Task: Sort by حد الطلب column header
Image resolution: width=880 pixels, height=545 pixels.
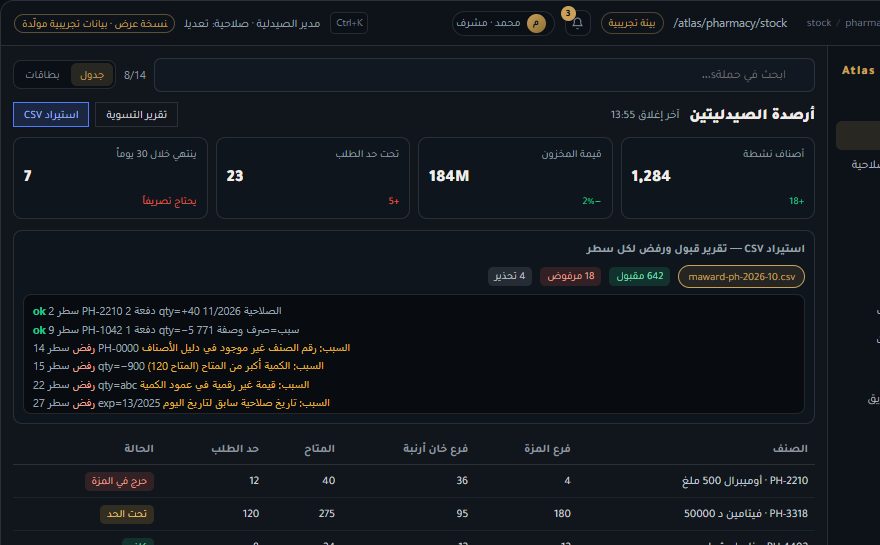Action: [x=235, y=448]
